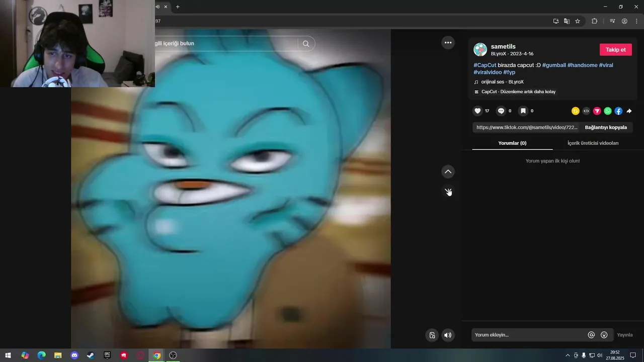The image size is (644, 362).
Task: Copy link with Bağlantıyı kopyala
Action: 606,128
